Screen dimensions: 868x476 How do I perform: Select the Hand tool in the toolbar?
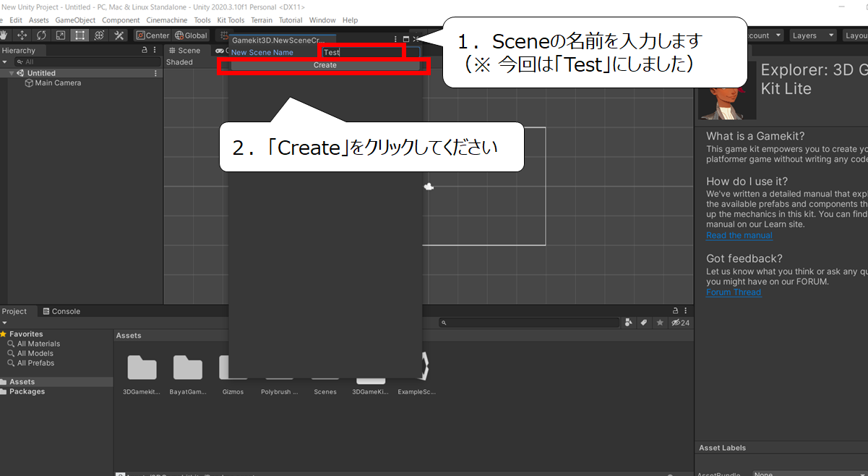coord(4,35)
